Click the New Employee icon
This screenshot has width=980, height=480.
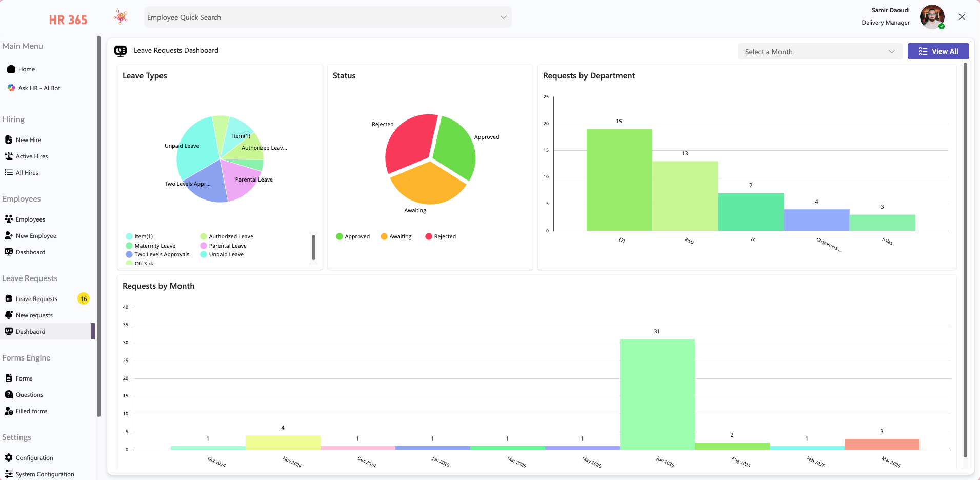pyautogui.click(x=9, y=235)
